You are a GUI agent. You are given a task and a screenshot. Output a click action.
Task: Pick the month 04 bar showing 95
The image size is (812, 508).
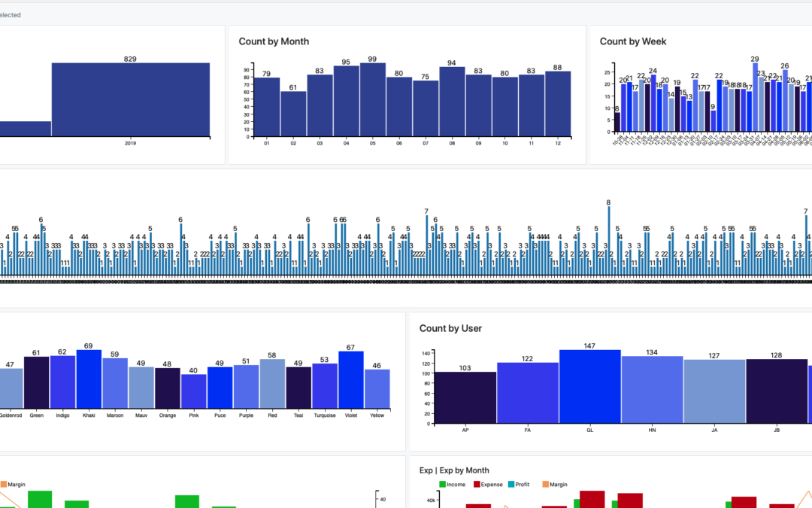coord(346,101)
